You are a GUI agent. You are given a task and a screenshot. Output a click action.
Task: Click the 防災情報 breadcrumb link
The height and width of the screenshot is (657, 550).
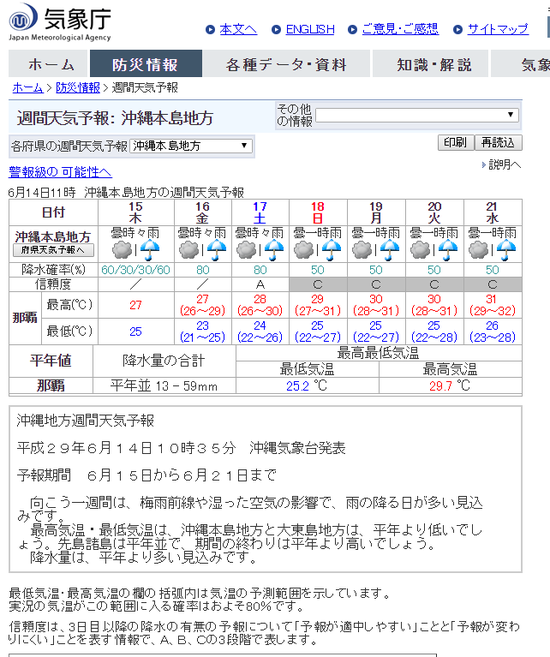[78, 88]
